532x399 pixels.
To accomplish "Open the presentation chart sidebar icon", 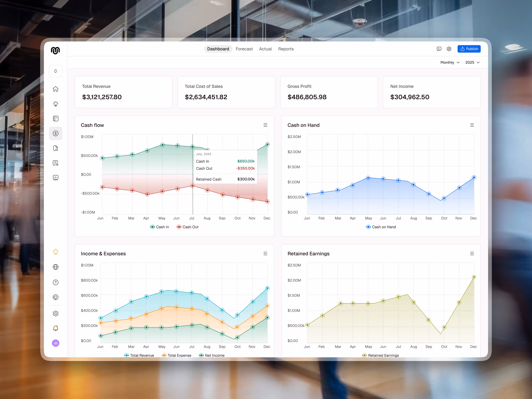I will (x=56, y=178).
